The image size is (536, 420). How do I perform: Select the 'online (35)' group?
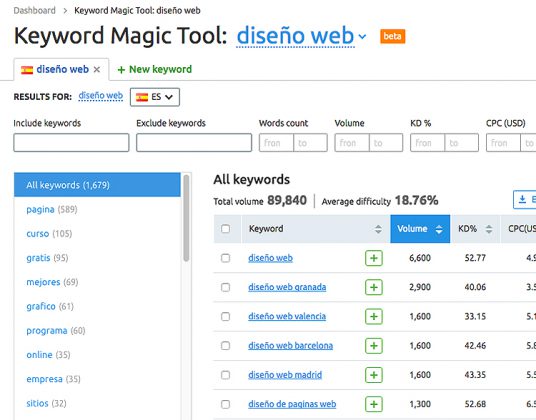tap(48, 355)
